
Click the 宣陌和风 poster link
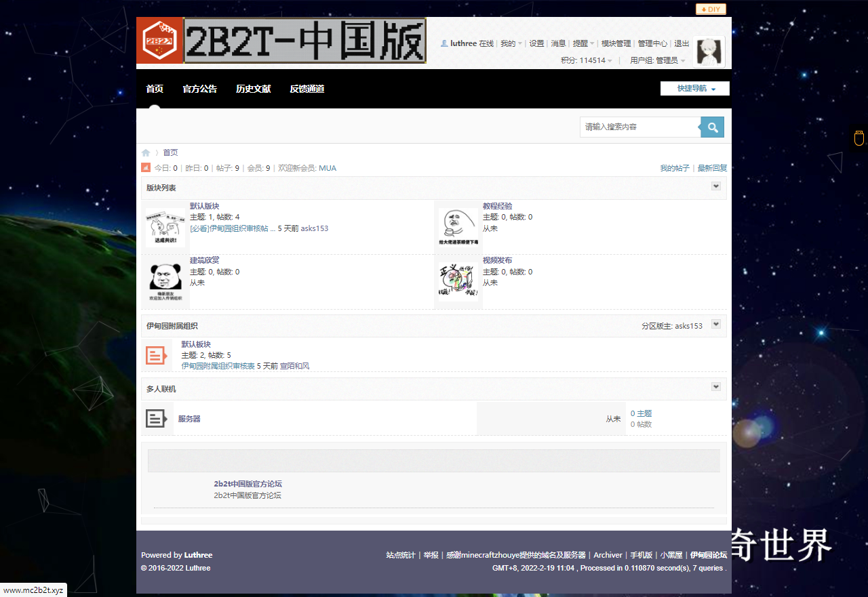point(294,366)
